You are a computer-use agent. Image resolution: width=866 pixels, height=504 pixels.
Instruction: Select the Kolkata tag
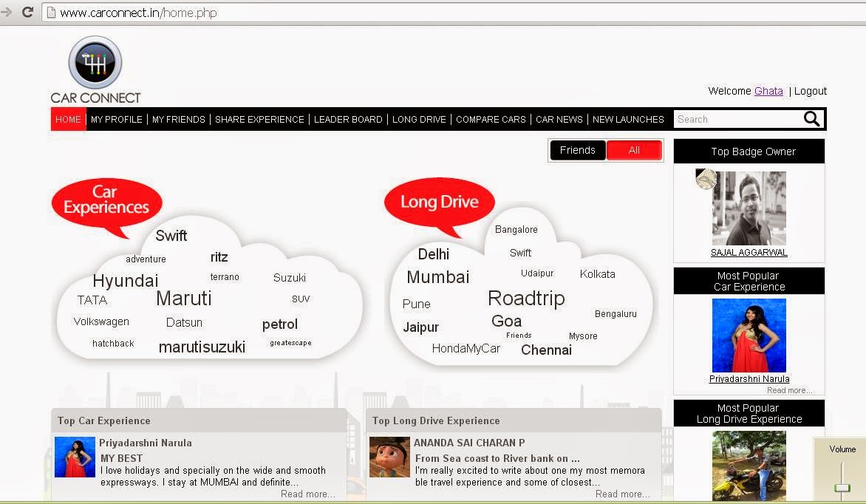tap(598, 274)
